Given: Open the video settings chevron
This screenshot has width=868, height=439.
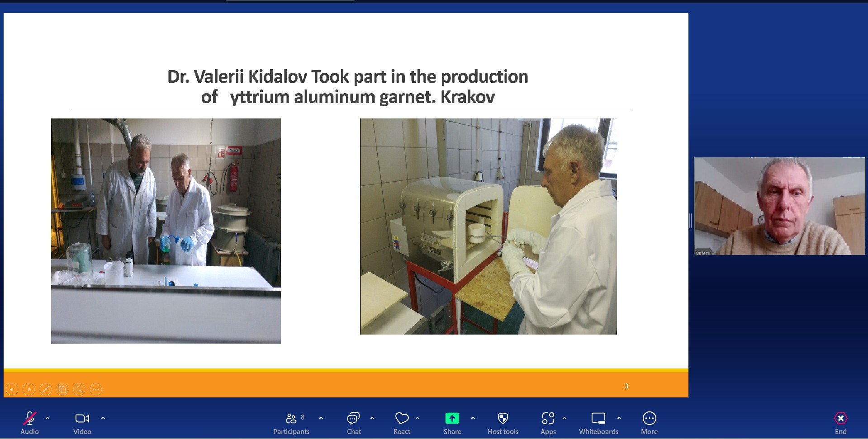Looking at the screenshot, I should 103,418.
